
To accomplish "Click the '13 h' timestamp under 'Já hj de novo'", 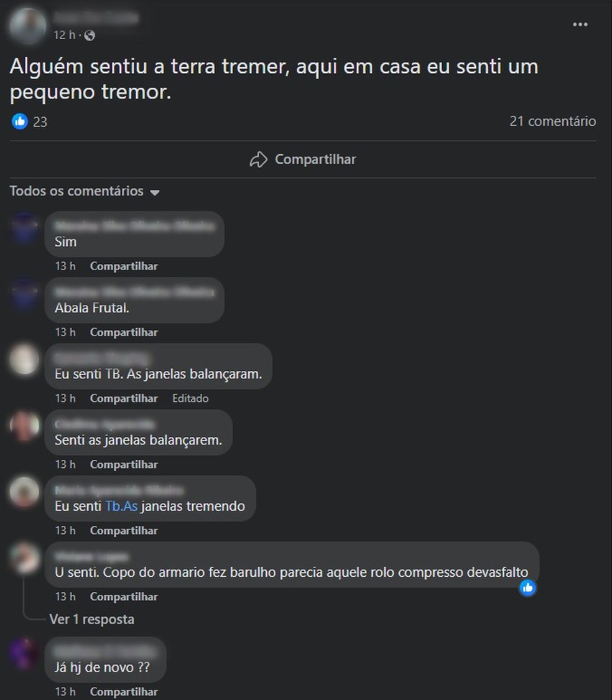I will (x=65, y=691).
